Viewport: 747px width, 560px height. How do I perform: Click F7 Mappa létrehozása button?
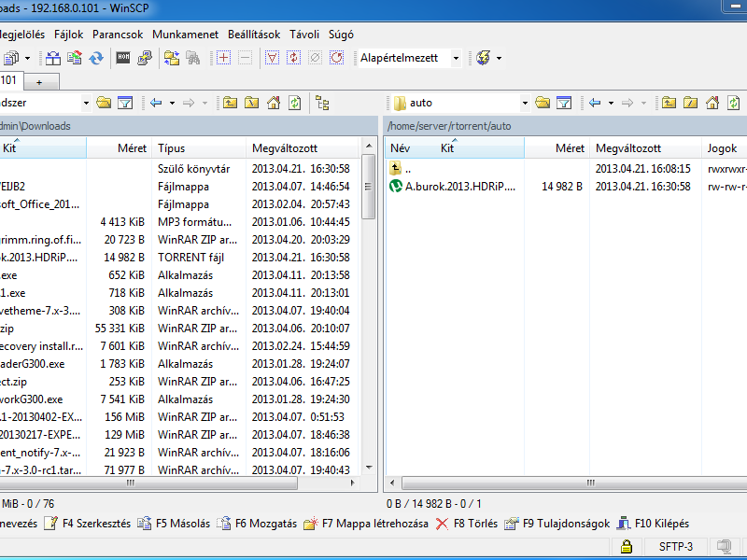click(366, 524)
